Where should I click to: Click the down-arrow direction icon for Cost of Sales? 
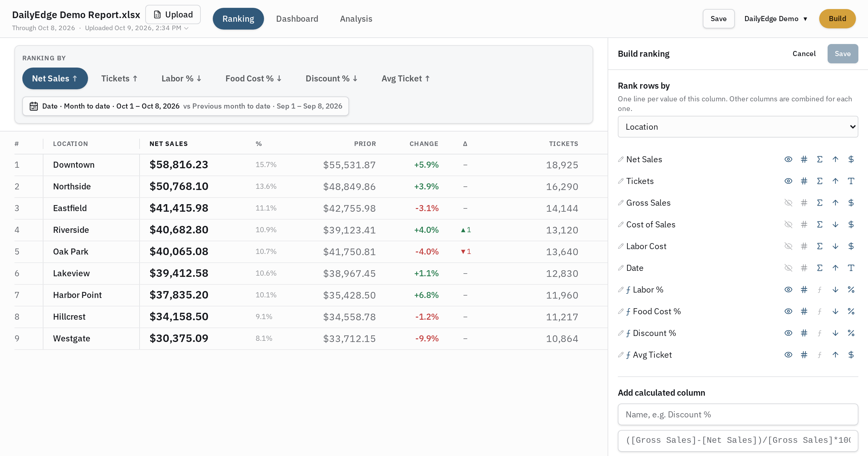(835, 225)
